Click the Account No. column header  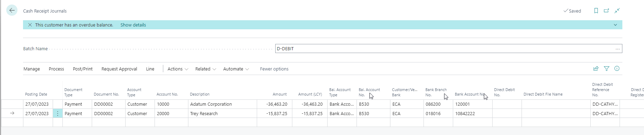[167, 95]
